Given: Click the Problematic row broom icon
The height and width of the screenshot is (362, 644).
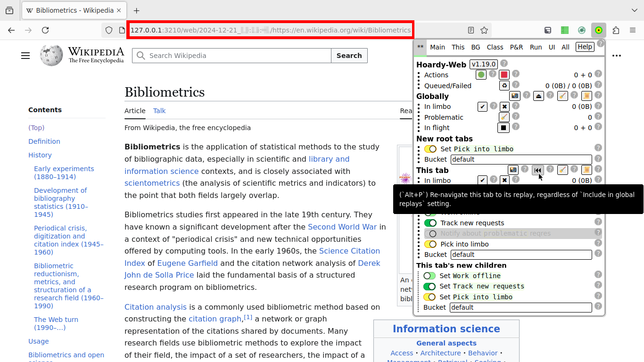Looking at the screenshot, I should pos(504,117).
